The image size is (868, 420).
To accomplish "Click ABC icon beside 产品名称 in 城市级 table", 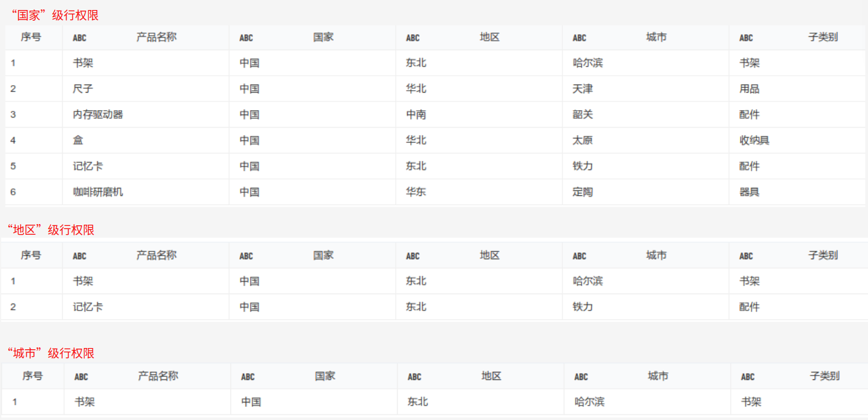I will [81, 377].
